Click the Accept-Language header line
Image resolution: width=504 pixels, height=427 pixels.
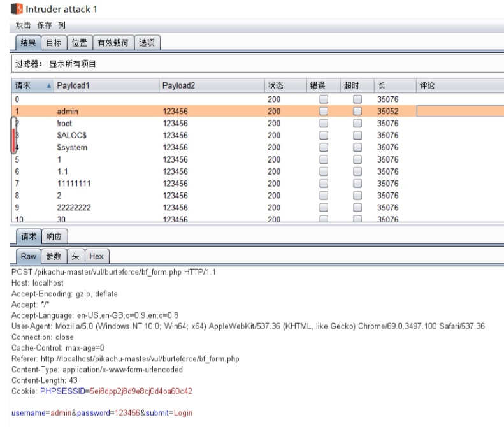95,315
